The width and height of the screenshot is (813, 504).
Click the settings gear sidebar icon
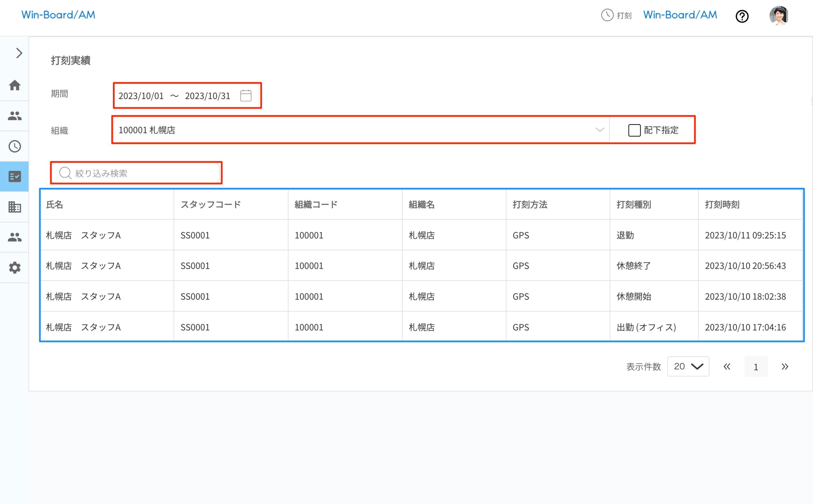click(x=15, y=268)
